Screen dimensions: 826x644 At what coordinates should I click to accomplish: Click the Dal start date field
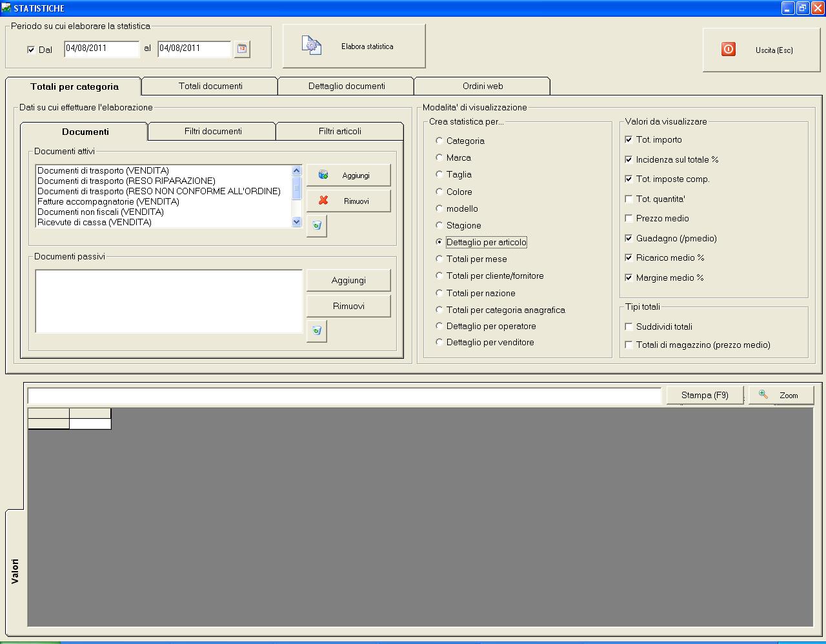point(102,49)
